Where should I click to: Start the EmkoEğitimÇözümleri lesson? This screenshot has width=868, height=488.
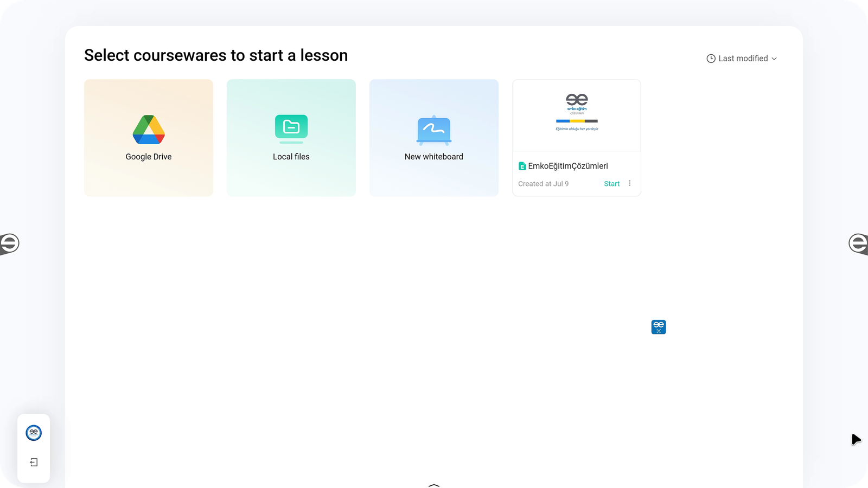coord(611,184)
